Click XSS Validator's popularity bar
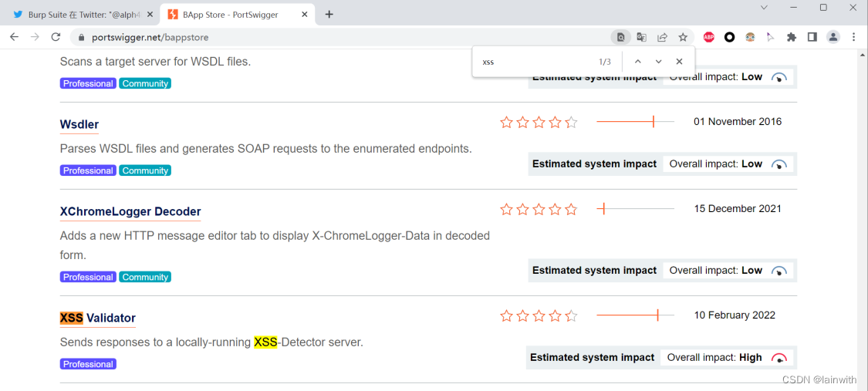 click(636, 315)
